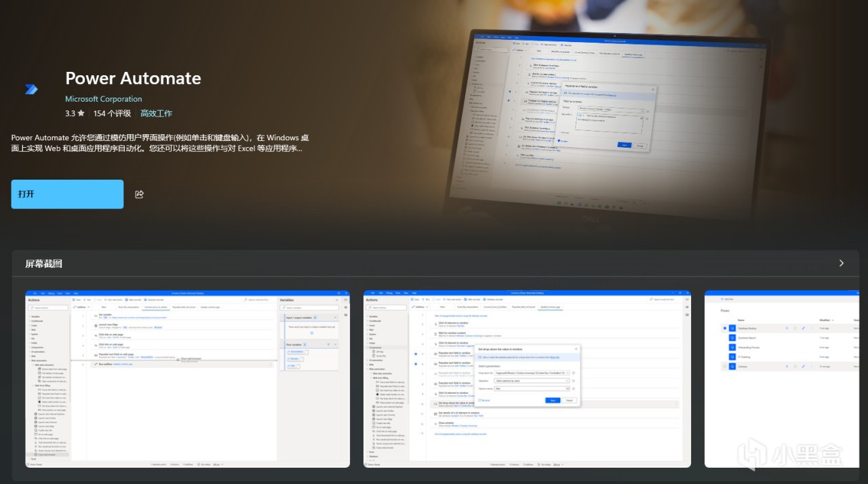Open the screenshot showing Actions and Variables panels

188,379
